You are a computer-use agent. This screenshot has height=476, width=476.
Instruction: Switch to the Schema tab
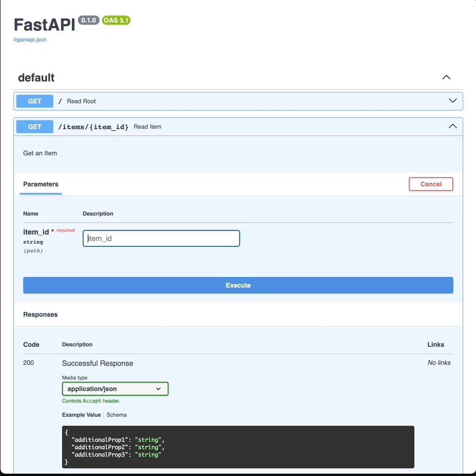coord(117,415)
